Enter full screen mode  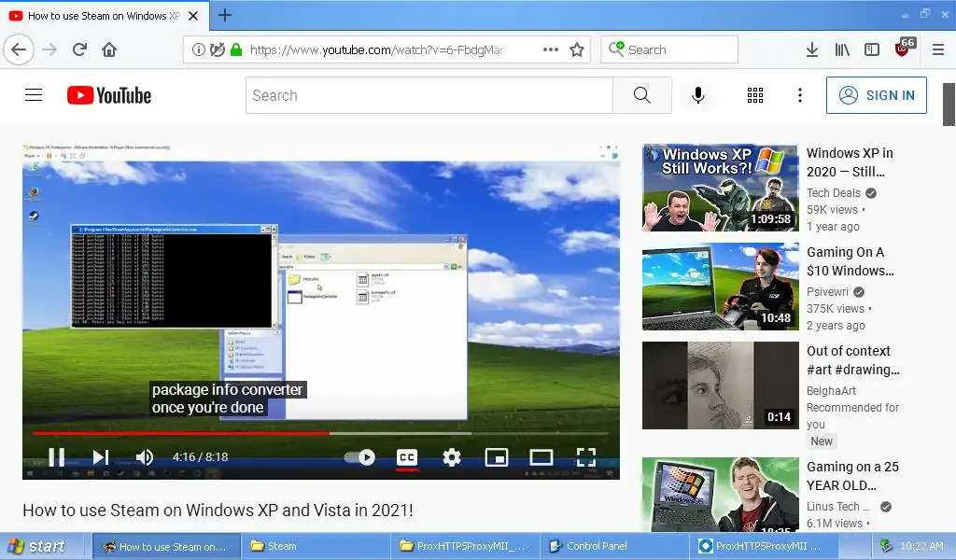tap(586, 457)
